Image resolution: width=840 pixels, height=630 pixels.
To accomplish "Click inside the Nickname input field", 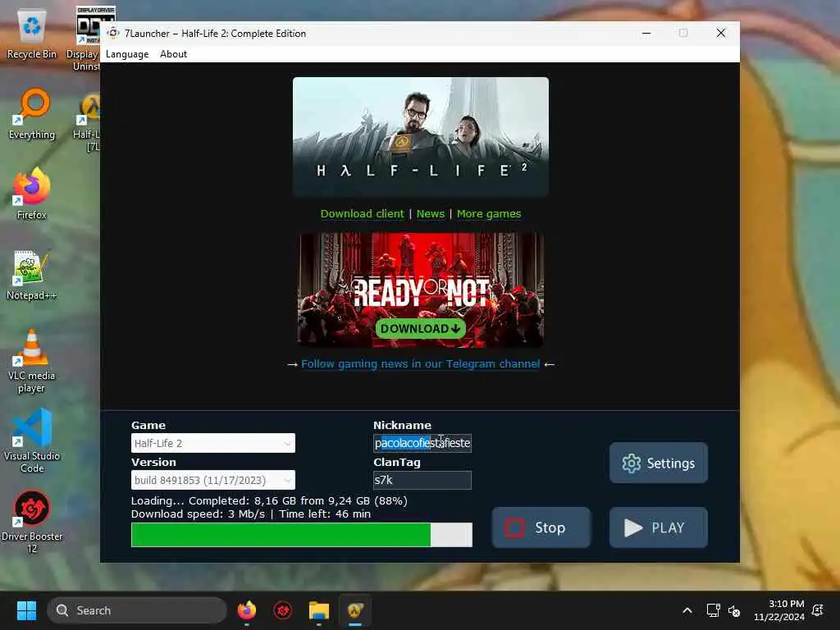I will (x=422, y=443).
